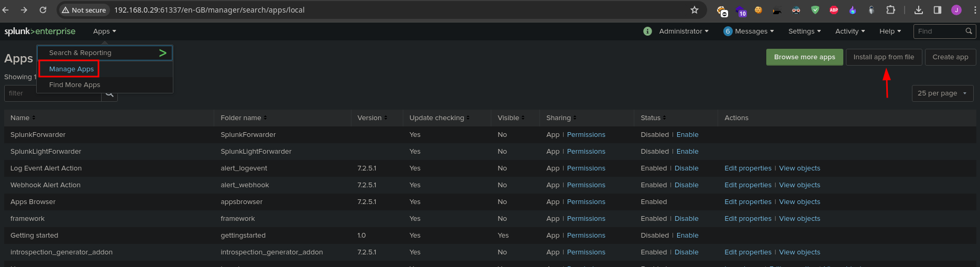Sort by the Name column
The height and width of the screenshot is (267, 980).
pos(23,118)
